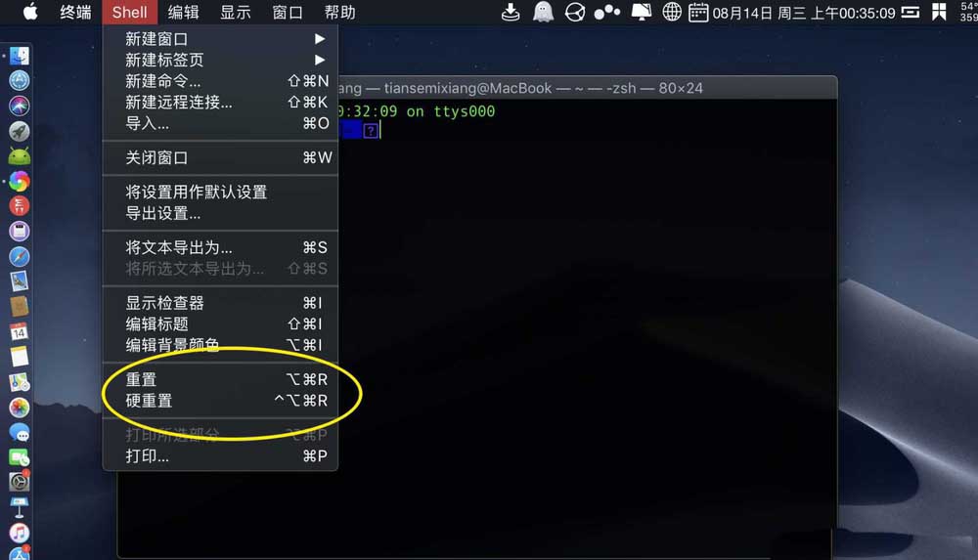Click the ghost icon in menu bar

point(543,12)
